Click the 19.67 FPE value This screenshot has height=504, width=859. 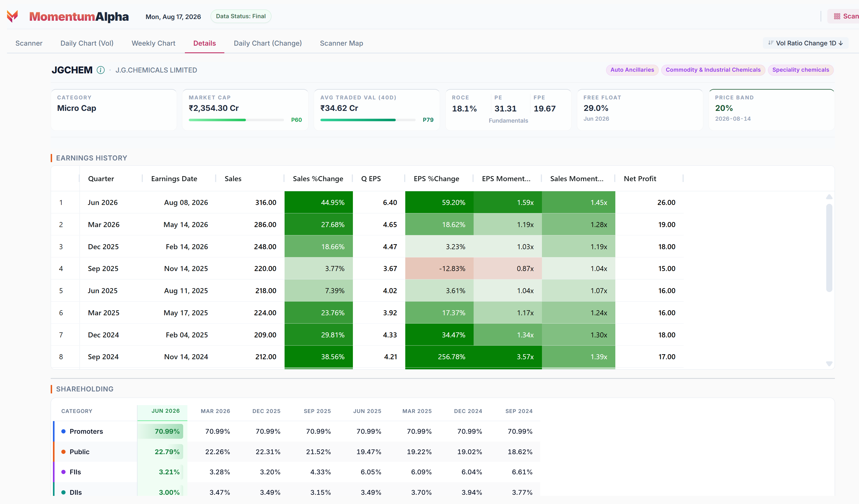click(544, 109)
